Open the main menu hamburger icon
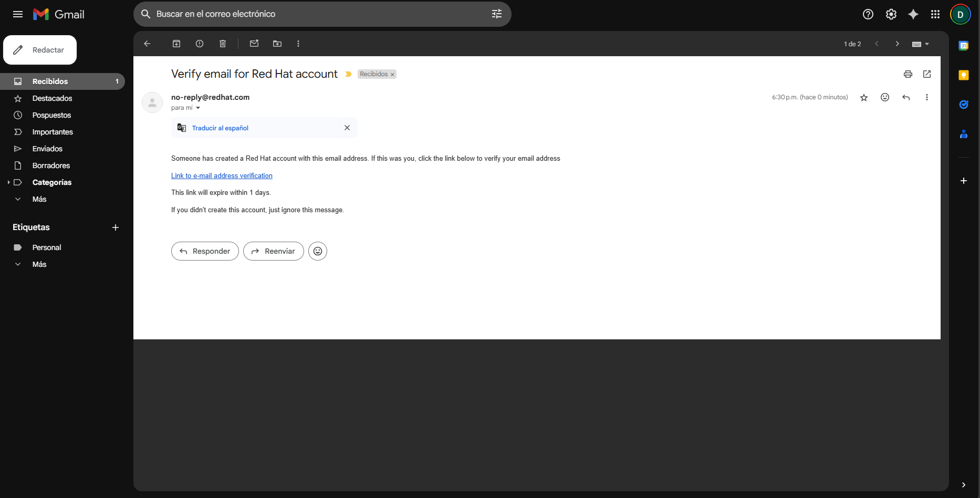 [18, 14]
